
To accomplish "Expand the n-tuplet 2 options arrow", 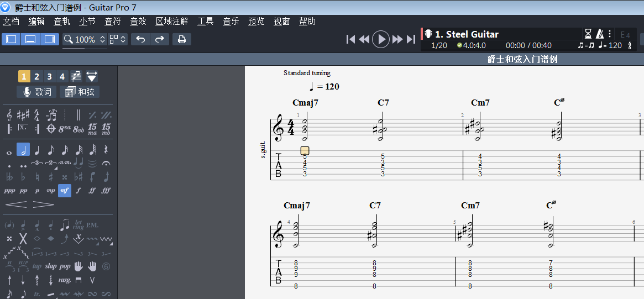I will click(56, 169).
